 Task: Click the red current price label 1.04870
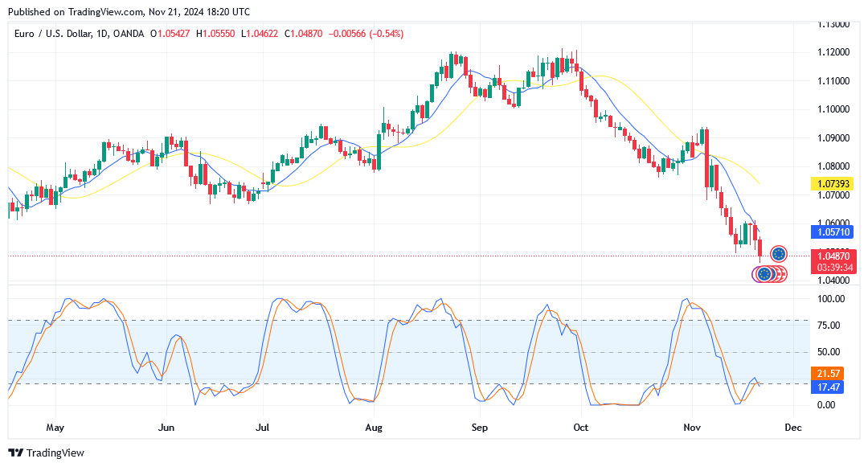(x=833, y=256)
